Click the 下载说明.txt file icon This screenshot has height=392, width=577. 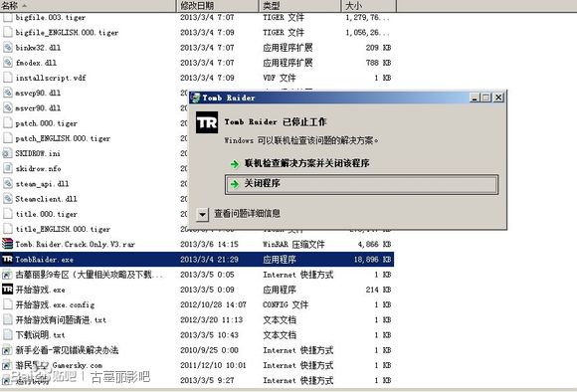(x=7, y=334)
